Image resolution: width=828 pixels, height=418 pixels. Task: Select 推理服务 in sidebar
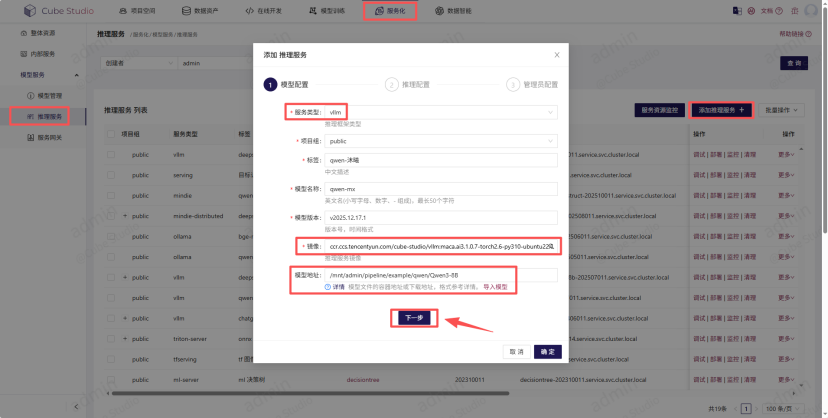tap(45, 116)
